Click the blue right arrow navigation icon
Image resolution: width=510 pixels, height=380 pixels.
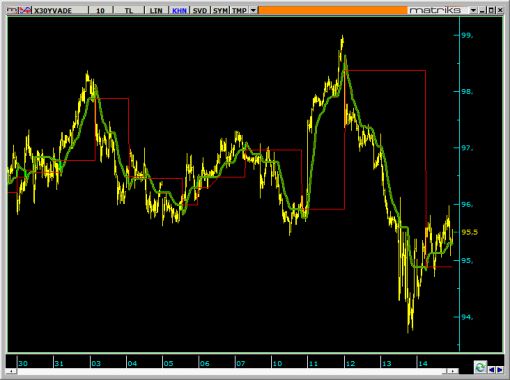pyautogui.click(x=499, y=370)
